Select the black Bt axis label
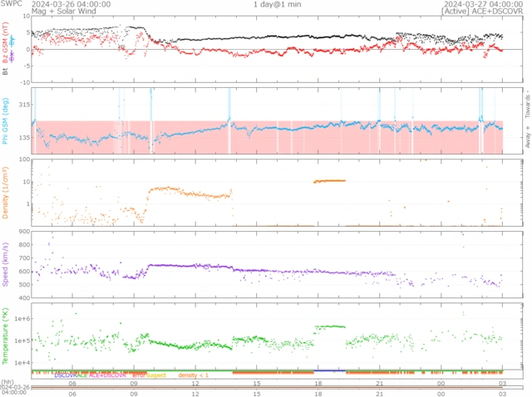Image resolution: width=532 pixels, height=397 pixels. click(5, 71)
